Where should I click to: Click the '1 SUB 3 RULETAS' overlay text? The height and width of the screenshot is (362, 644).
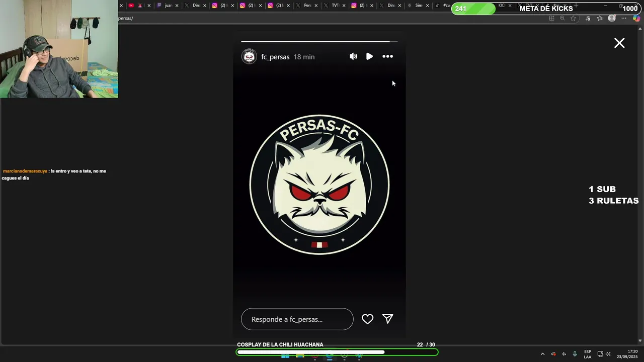[614, 195]
